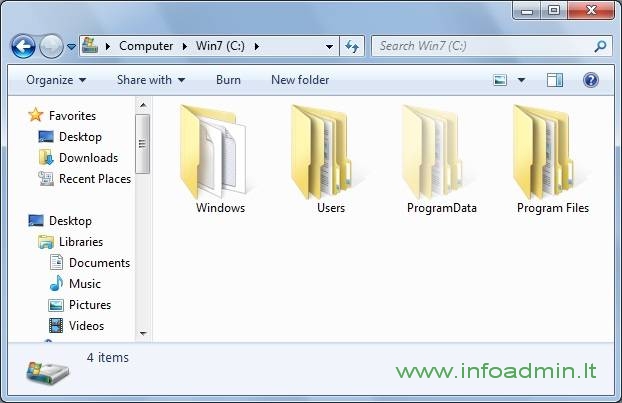Image resolution: width=622 pixels, height=403 pixels.
Task: Open Downloads in Favorites
Action: 88,158
